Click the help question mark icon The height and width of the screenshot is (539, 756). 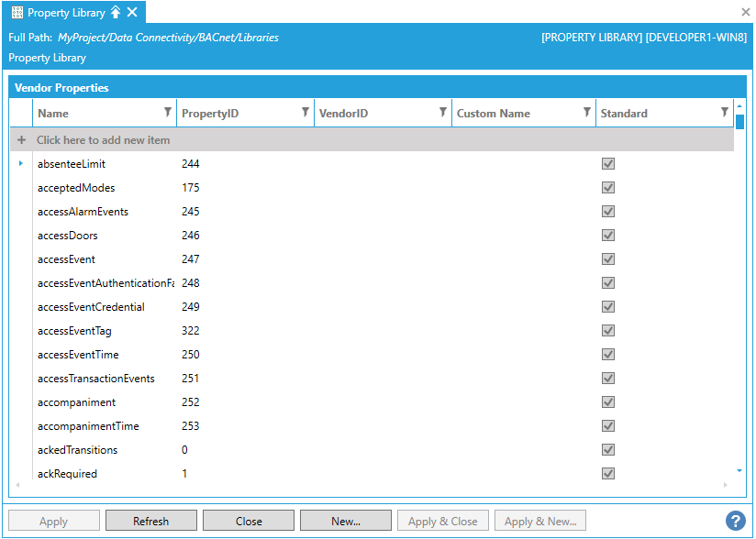tap(736, 521)
